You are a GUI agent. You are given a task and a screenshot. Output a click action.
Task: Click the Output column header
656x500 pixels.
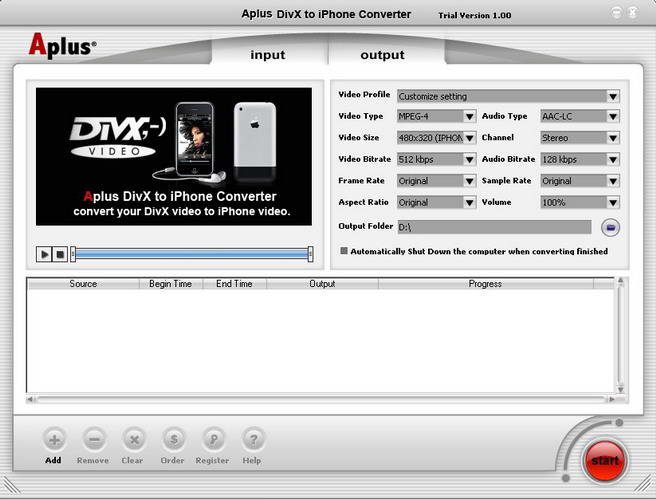tap(322, 284)
